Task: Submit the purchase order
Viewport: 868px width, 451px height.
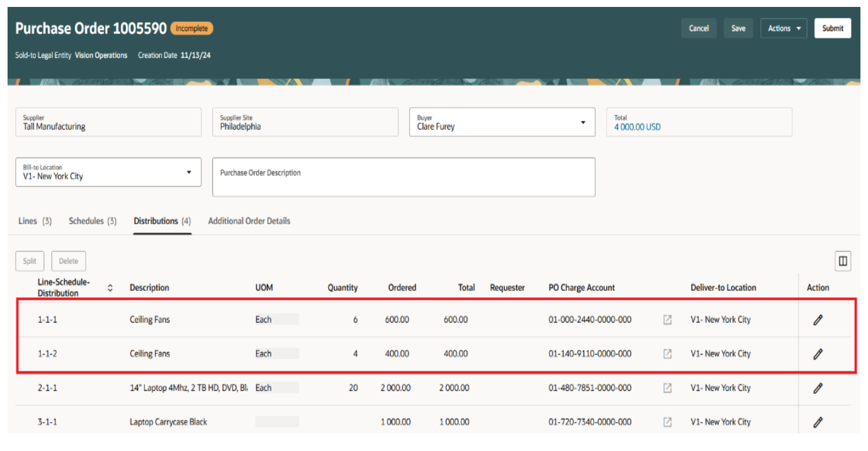Action: (832, 28)
